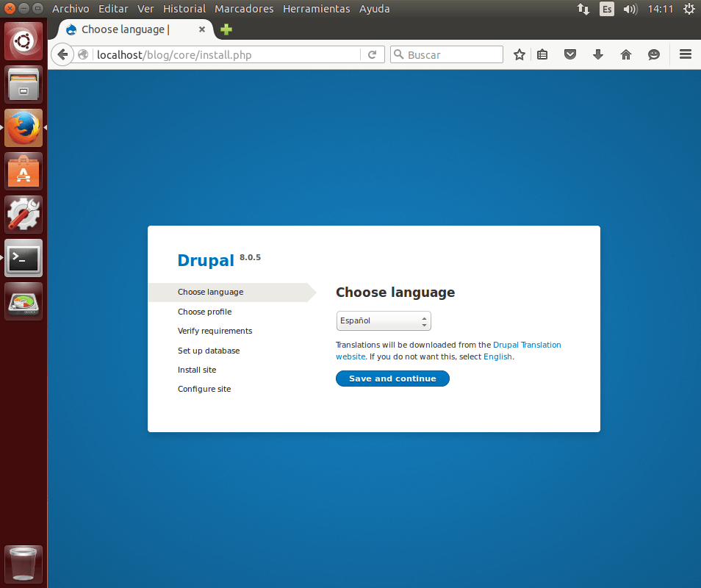Click Choose profile installer step
This screenshot has width=701, height=588.
[205, 312]
